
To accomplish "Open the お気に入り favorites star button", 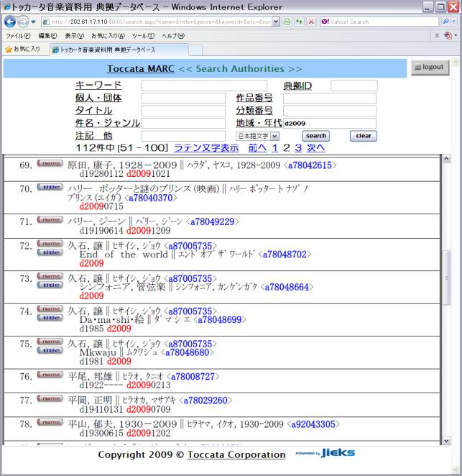I will tap(23, 49).
